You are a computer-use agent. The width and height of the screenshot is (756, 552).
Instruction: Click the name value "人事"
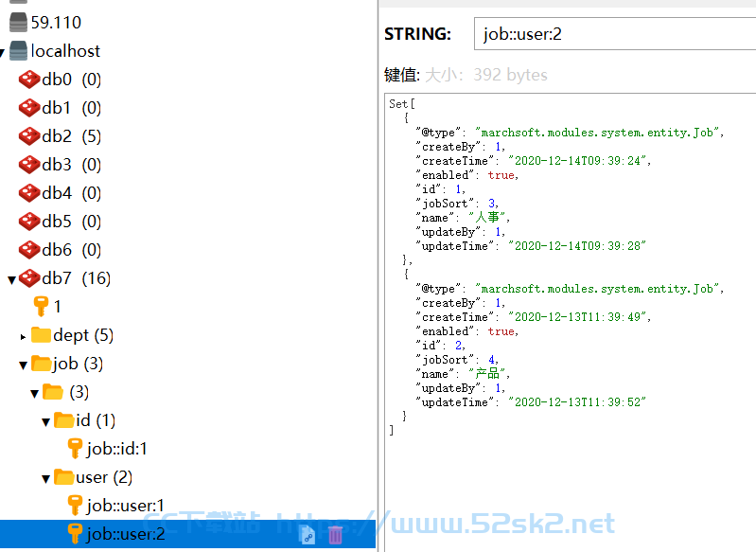point(487,218)
